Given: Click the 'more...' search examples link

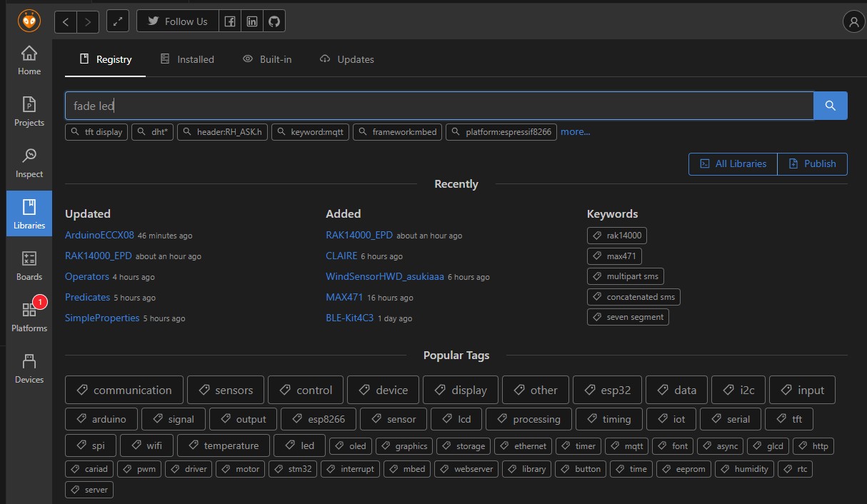Looking at the screenshot, I should 576,131.
